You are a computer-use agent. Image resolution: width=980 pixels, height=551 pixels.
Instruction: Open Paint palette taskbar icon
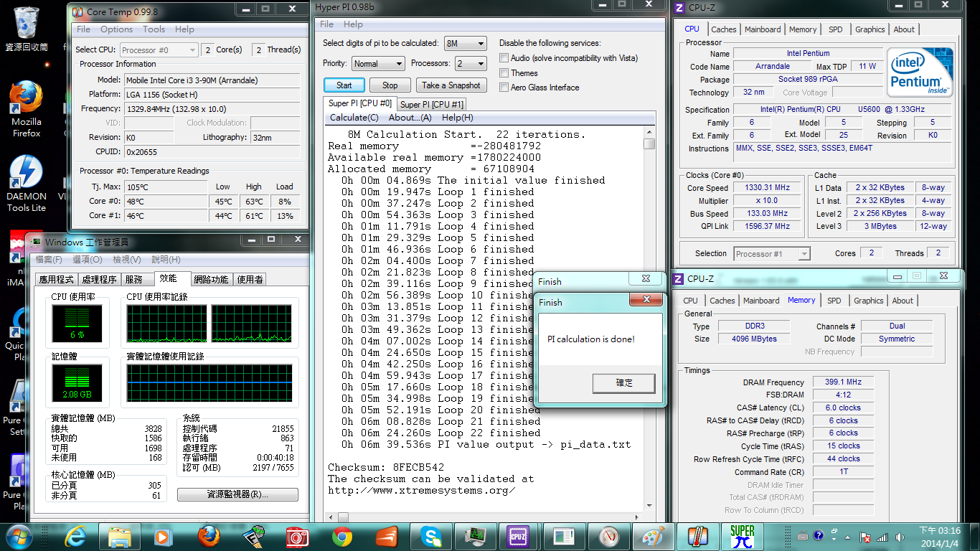click(652, 536)
